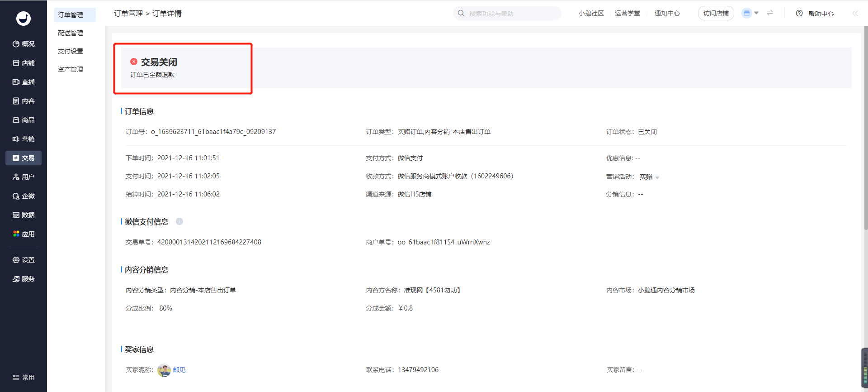868x392 pixels.
Task: Open 应用 apps section
Action: (24, 234)
